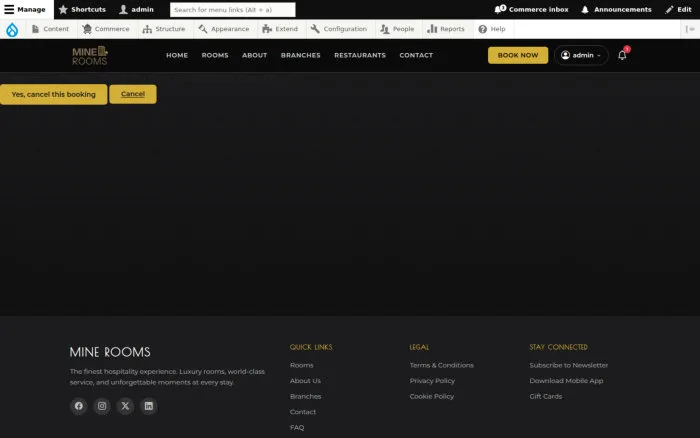Go to the CONTACT nav link
The width and height of the screenshot is (700, 438).
pyautogui.click(x=416, y=55)
